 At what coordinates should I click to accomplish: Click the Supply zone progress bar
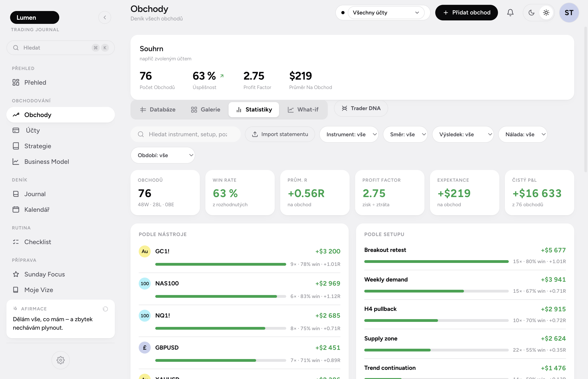(436, 350)
